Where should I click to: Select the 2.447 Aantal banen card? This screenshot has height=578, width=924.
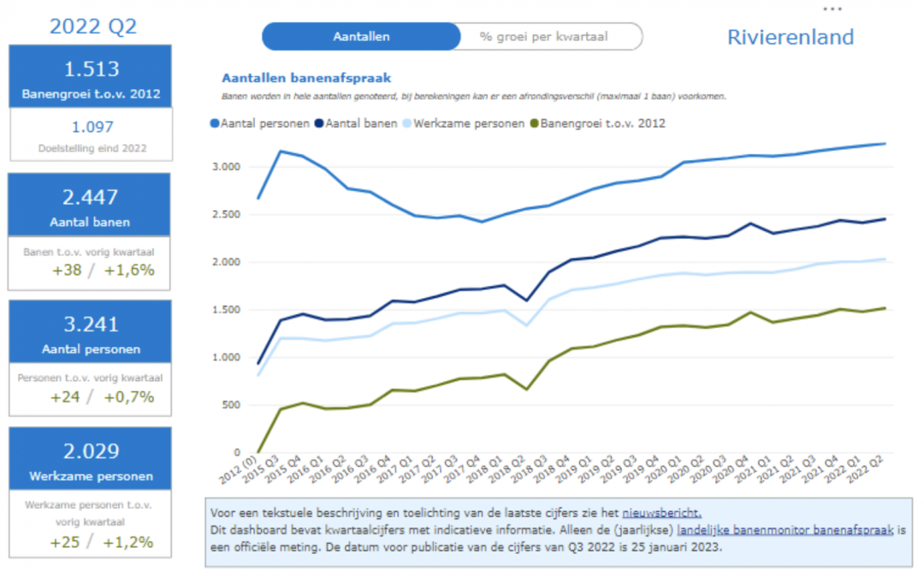[90, 206]
